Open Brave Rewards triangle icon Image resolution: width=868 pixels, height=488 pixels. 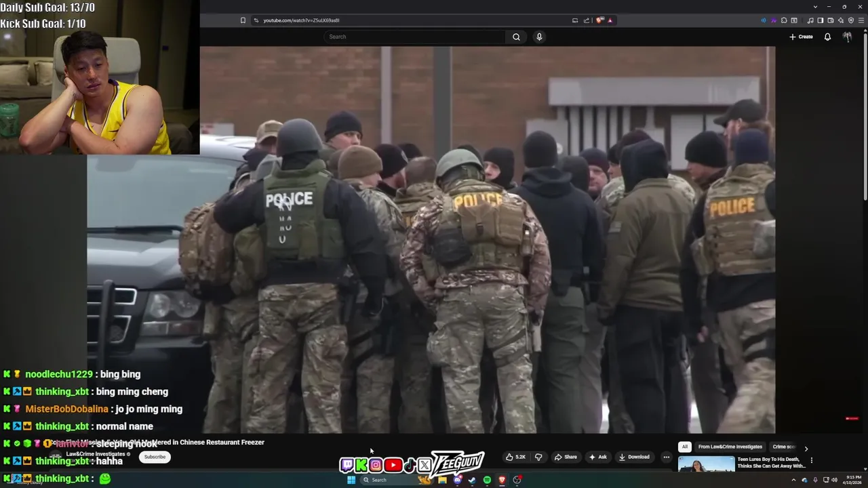pyautogui.click(x=610, y=20)
